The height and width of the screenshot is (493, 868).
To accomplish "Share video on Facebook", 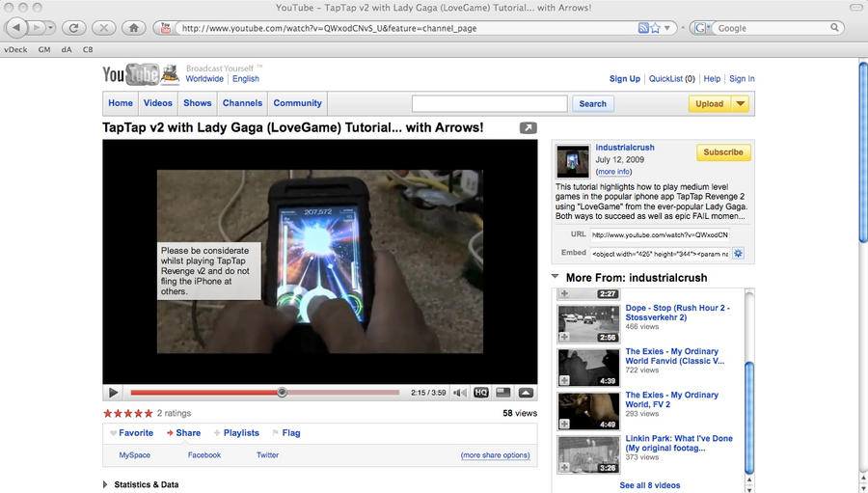I will coord(204,454).
